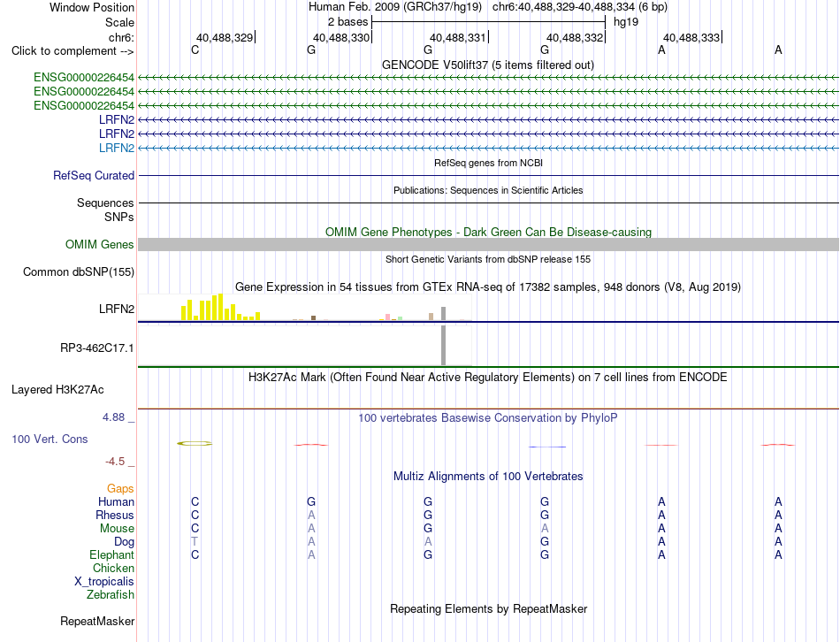Click the position label 40,488,329
Screen dimensions: 840x642
[x=225, y=37]
